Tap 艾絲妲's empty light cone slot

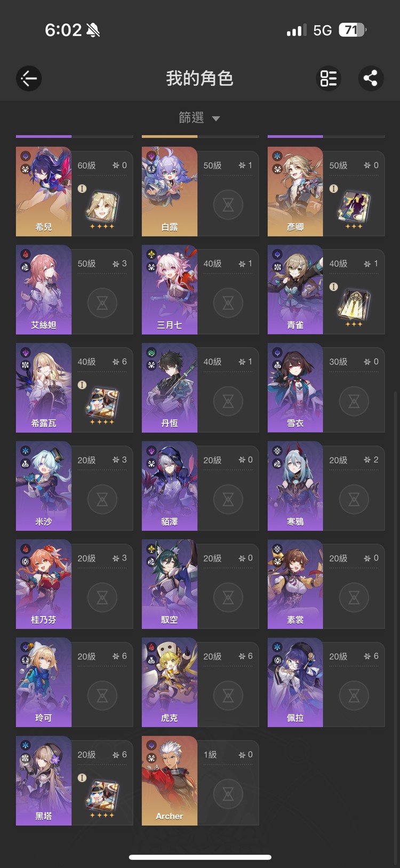point(102,303)
